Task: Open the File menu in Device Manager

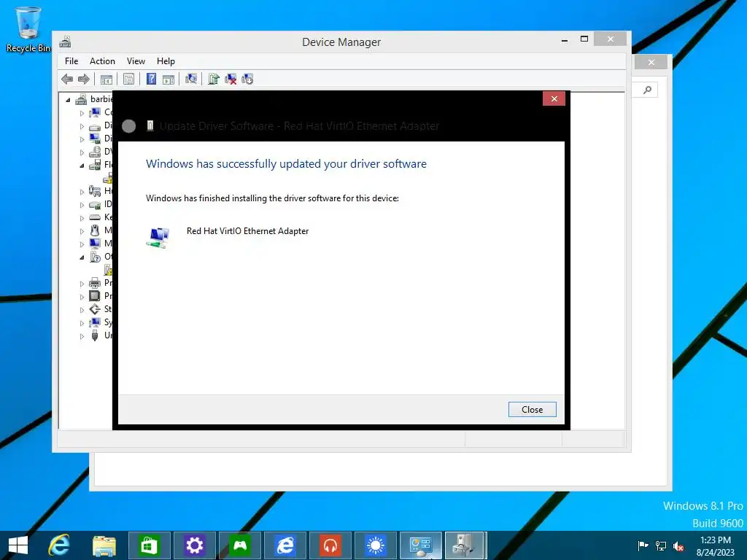Action: point(71,61)
